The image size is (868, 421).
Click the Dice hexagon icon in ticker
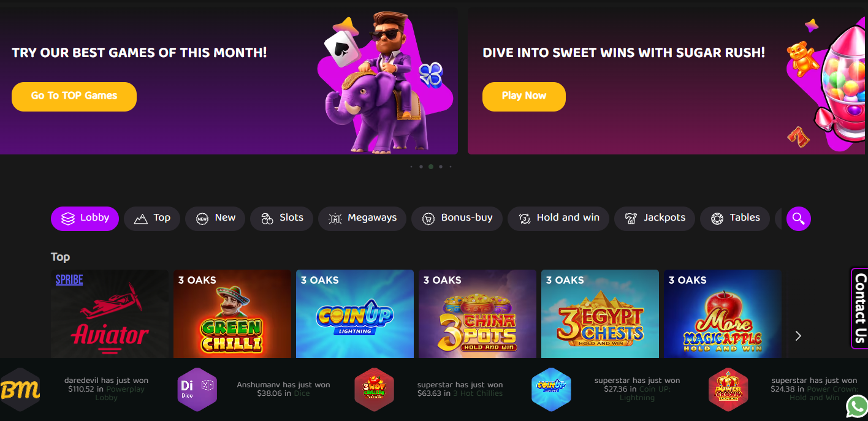point(197,389)
